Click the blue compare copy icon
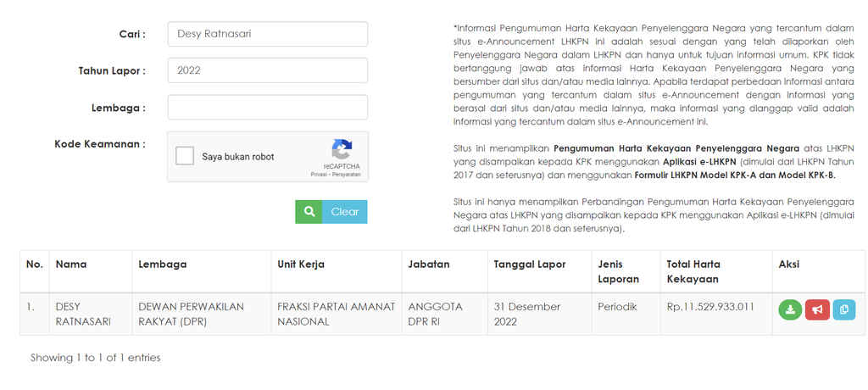The height and width of the screenshot is (390, 868). pyautogui.click(x=843, y=309)
